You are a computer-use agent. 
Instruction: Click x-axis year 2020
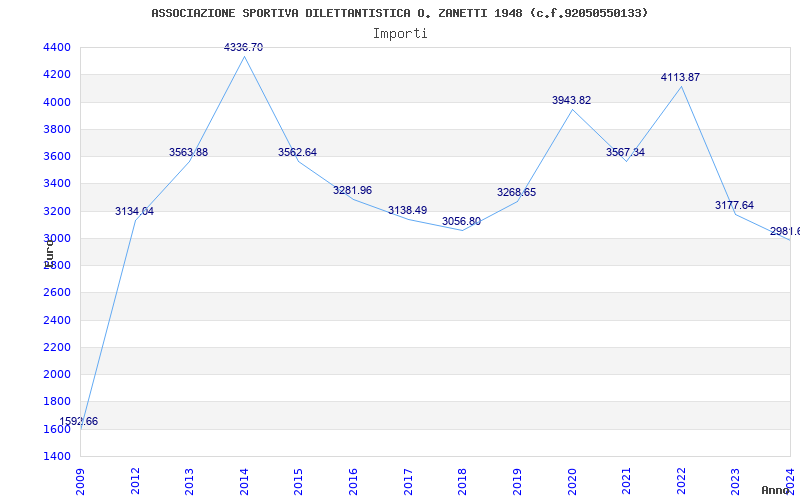pyautogui.click(x=571, y=481)
